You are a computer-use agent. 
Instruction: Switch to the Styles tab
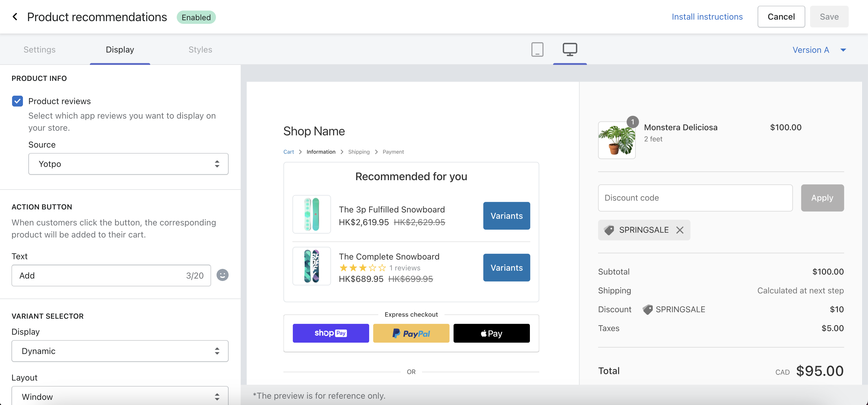click(200, 49)
